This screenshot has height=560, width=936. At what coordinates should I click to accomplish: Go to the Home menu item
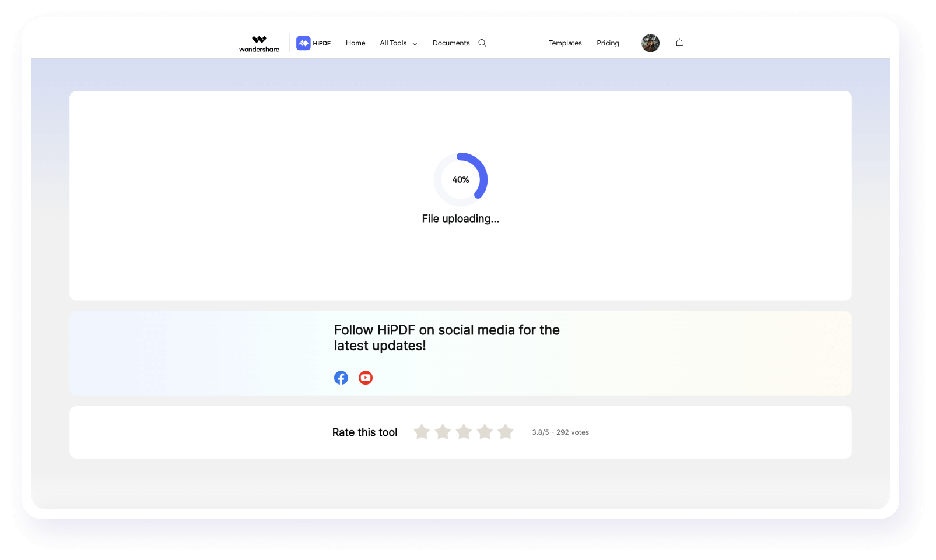point(355,43)
